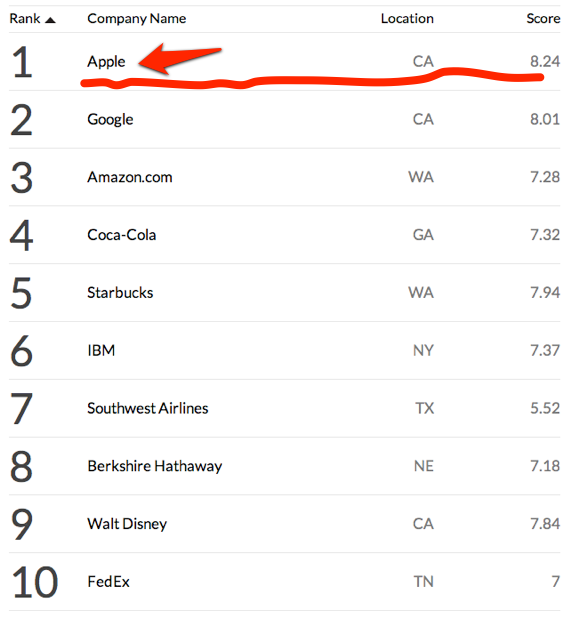Open the IBM company entry
The height and width of the screenshot is (619, 580).
(101, 351)
